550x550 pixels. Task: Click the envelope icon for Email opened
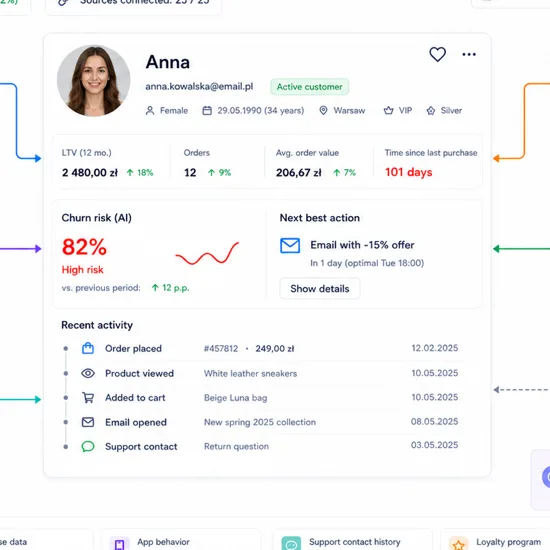88,422
